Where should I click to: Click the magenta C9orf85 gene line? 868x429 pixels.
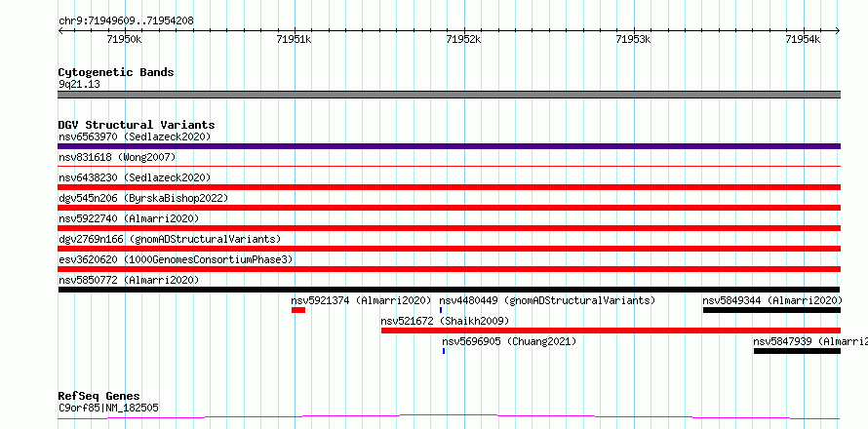449,416
